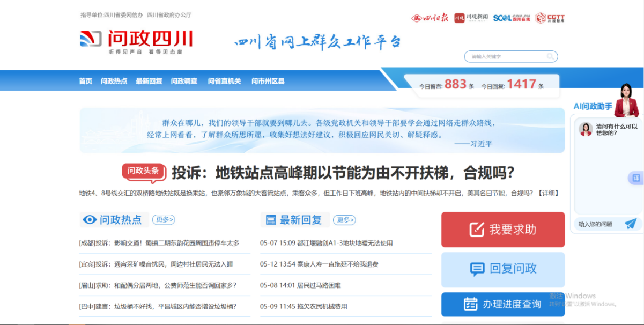Click the 办理进度查询 button

click(x=502, y=304)
